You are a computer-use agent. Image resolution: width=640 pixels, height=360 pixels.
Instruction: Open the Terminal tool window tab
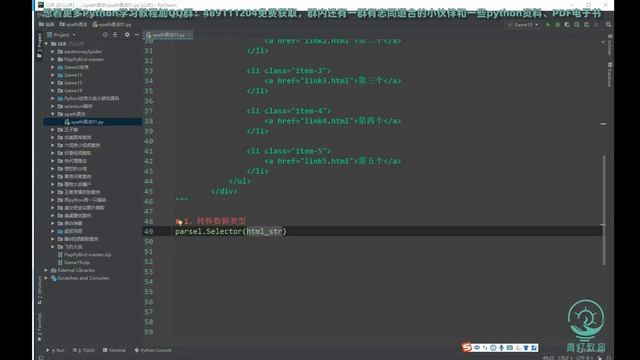tap(114, 350)
